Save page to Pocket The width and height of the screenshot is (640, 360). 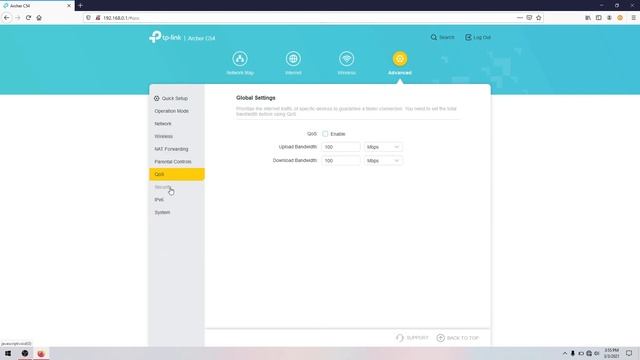[529, 18]
